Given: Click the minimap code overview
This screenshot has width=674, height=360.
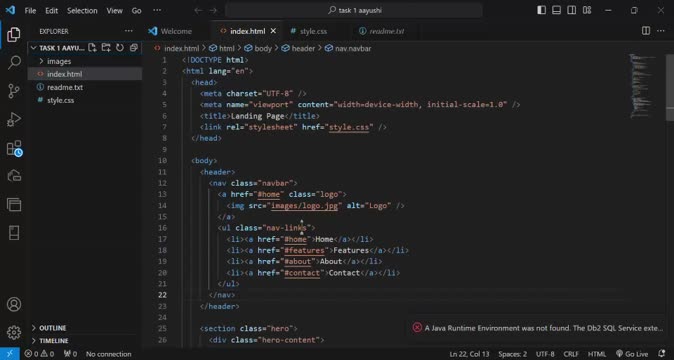Looking at the screenshot, I should (642, 86).
